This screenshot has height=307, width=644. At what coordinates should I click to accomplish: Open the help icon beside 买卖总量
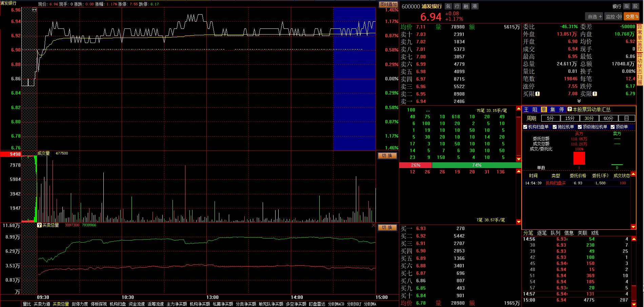click(39, 225)
